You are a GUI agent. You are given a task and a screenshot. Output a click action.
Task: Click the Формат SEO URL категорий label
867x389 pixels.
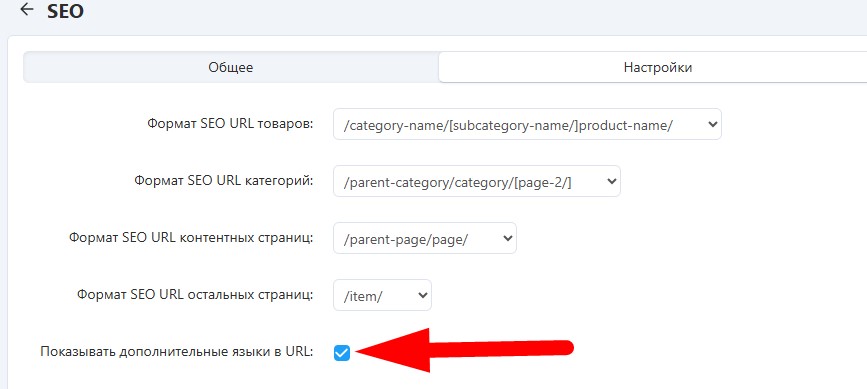coord(223,181)
